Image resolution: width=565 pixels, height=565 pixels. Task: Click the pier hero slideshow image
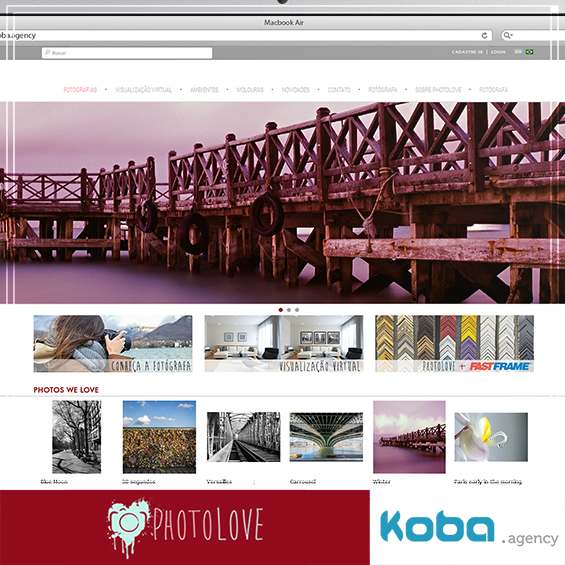[282, 203]
